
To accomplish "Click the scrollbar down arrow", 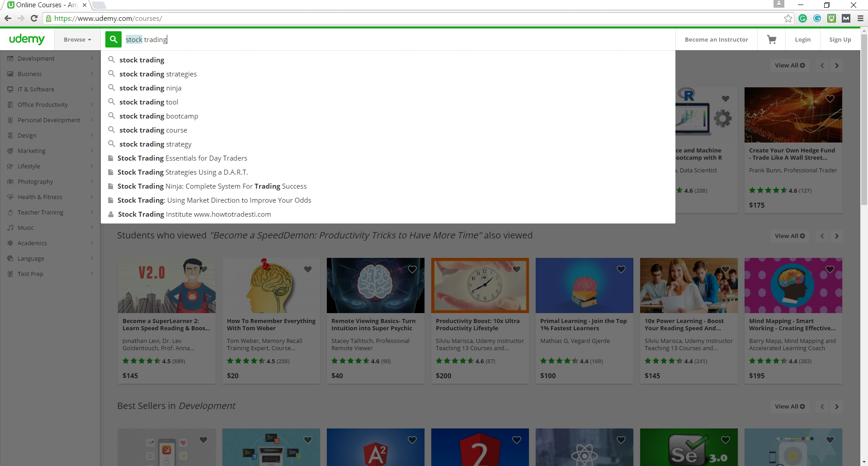I will click(864, 462).
